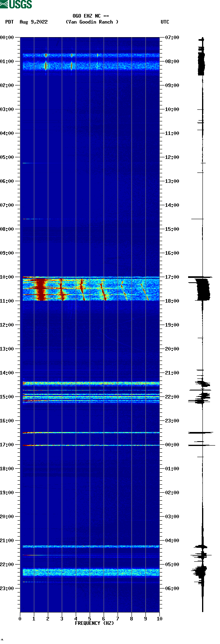220x644 pixels.
Task: Click the '17:00' PDT time label
Action: [x=7, y=445]
